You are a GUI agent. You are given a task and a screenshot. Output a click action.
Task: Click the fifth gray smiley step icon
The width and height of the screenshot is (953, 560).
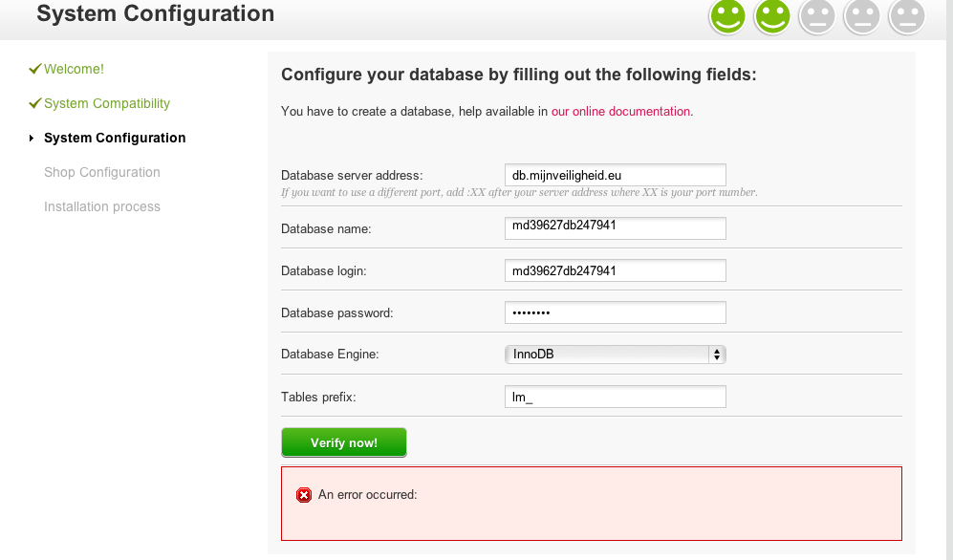point(907,16)
